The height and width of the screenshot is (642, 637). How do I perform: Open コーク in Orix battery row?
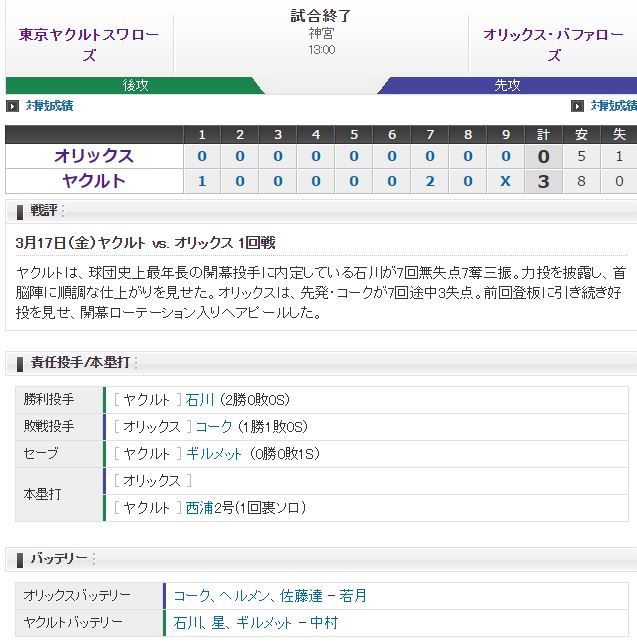pyautogui.click(x=191, y=596)
